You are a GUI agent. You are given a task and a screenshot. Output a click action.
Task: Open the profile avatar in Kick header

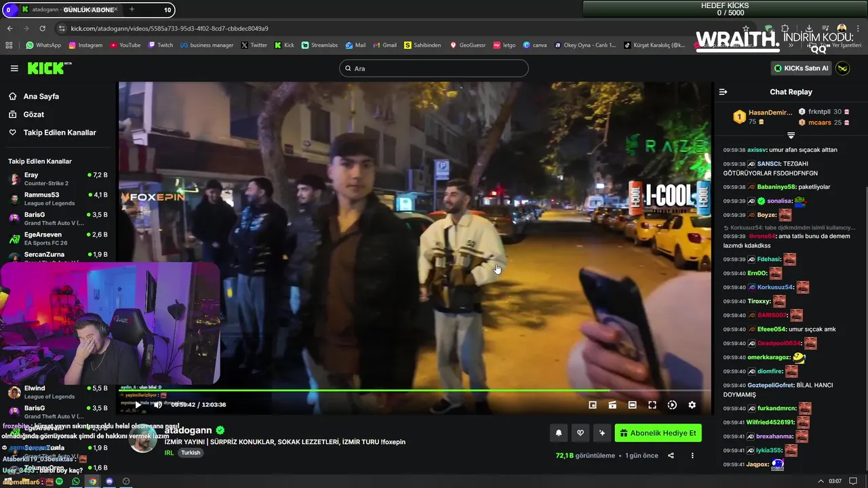(842, 68)
